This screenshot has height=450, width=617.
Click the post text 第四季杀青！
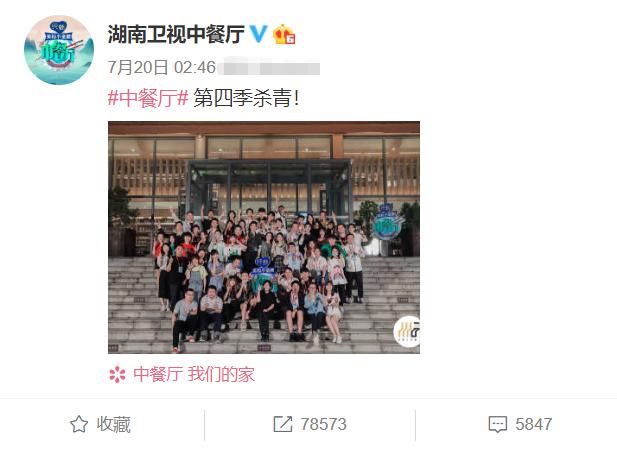246,98
